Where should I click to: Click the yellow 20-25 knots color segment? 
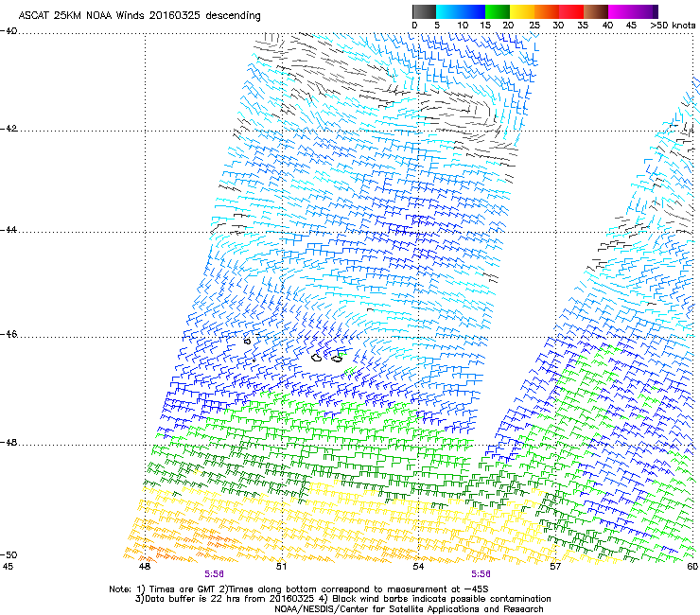pos(522,11)
